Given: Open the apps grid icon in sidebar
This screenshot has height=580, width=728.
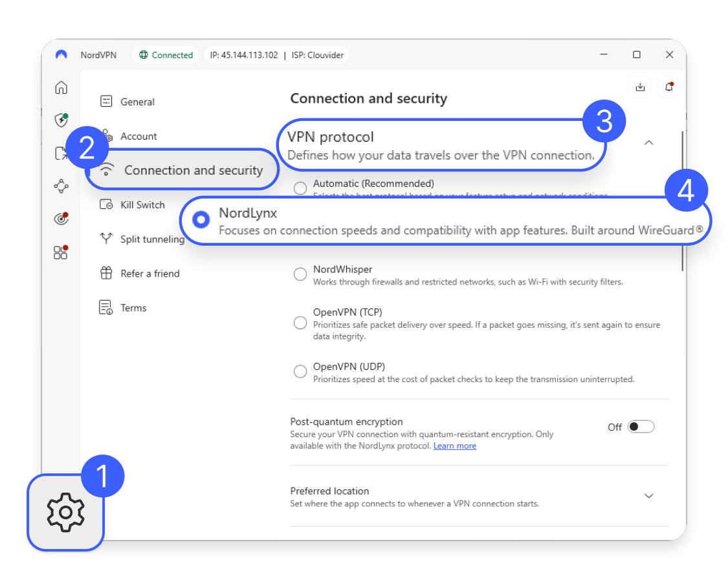Looking at the screenshot, I should [61, 252].
